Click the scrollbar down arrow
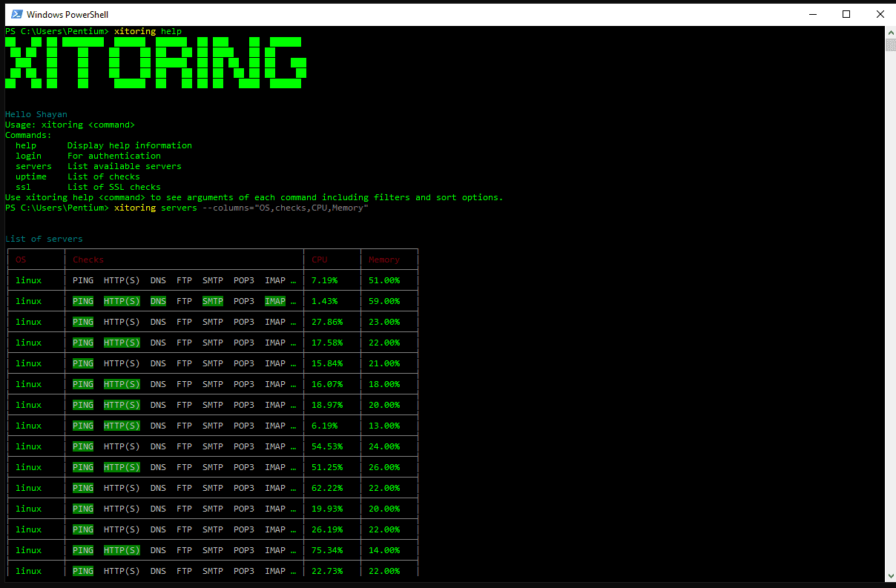The width and height of the screenshot is (896, 588). [889, 576]
